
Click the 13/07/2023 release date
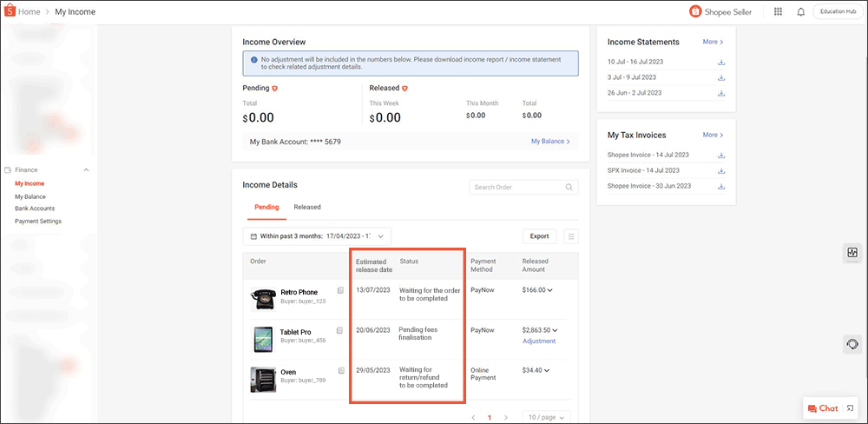click(x=373, y=290)
